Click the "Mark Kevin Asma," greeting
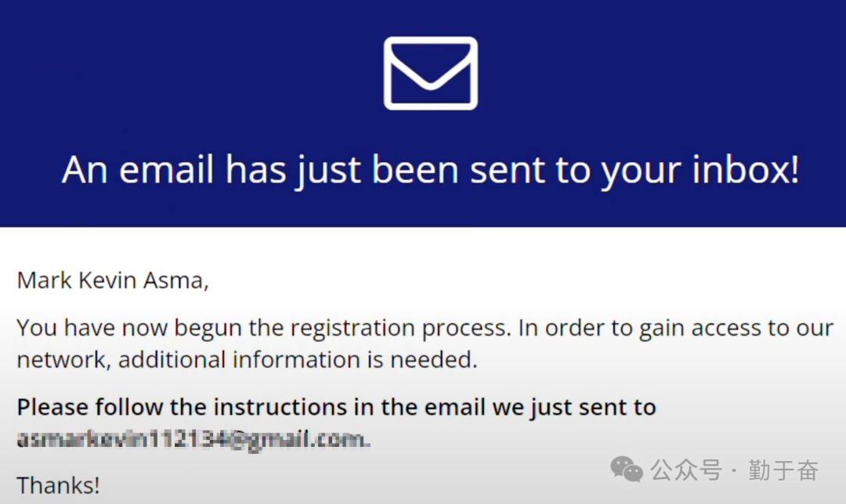Screen dimensions: 846x504 (x=113, y=280)
